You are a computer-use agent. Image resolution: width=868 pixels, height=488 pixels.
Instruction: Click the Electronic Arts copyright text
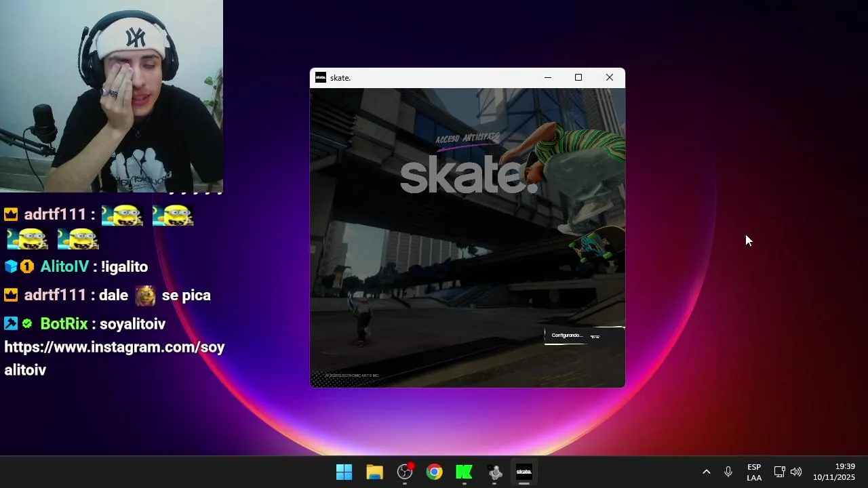352,375
